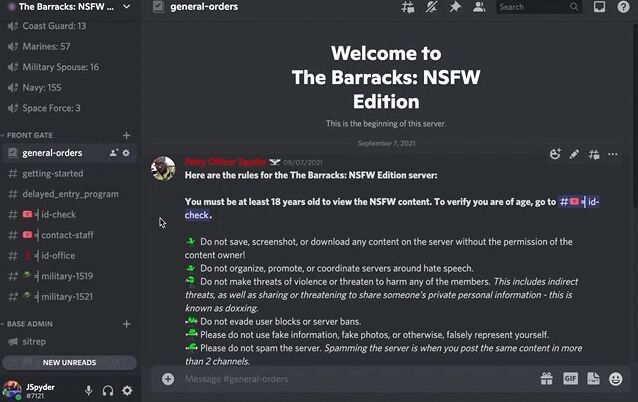Open the delayed_entry_program channel
Screen dimensions: 638x402
(x=68, y=194)
